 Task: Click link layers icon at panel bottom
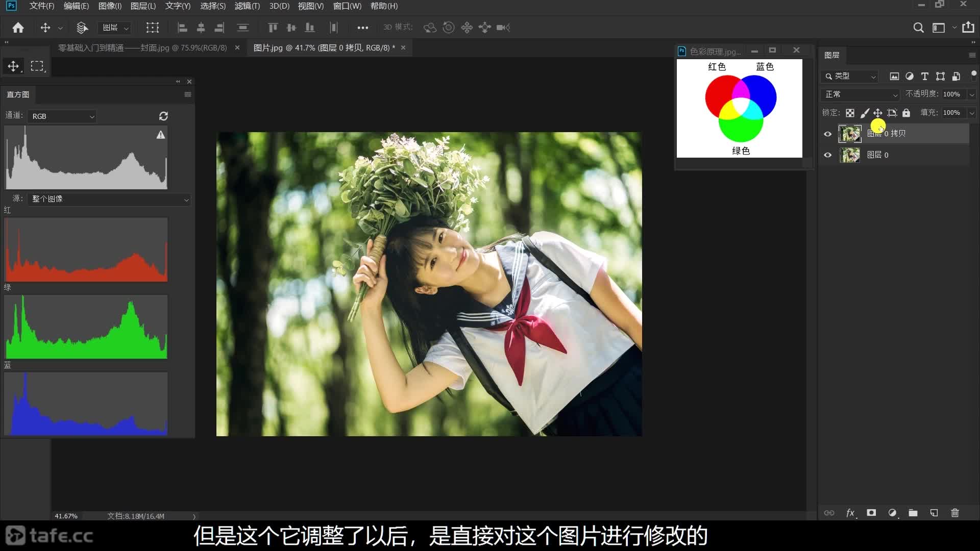[x=829, y=513]
